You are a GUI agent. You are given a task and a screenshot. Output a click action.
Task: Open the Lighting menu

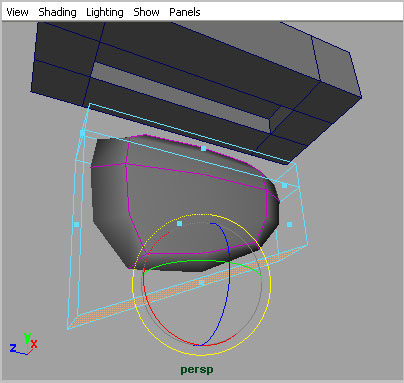[105, 12]
